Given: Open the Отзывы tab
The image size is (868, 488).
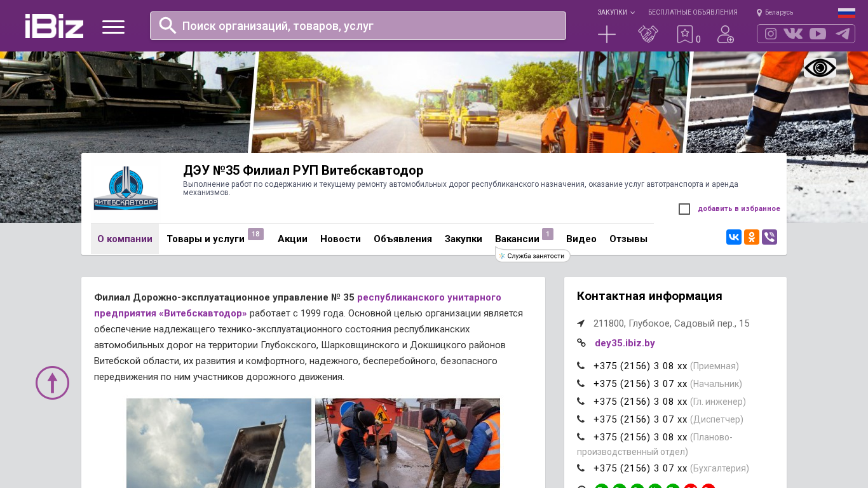Looking at the screenshot, I should click(628, 239).
